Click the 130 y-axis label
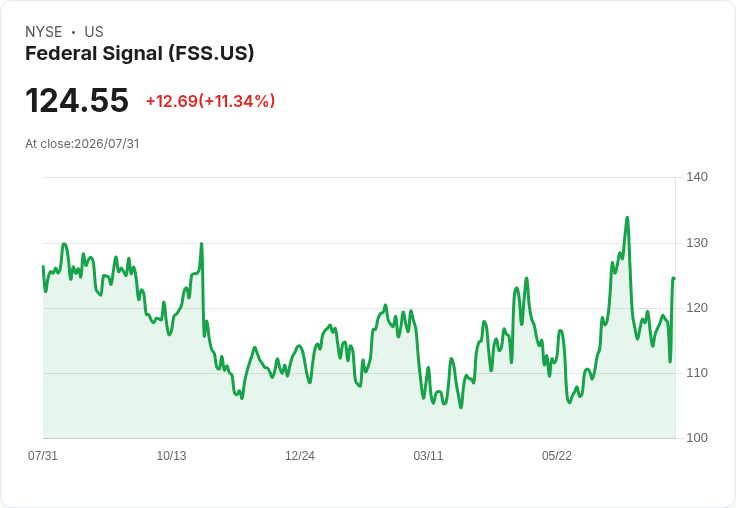Screen dimensions: 736x508 (x=697, y=243)
